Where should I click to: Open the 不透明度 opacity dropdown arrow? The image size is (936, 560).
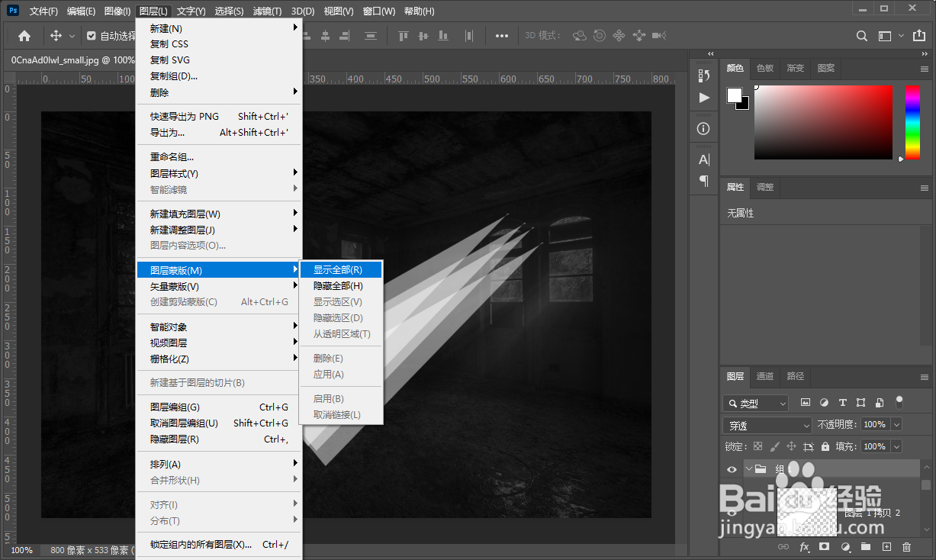coord(896,425)
